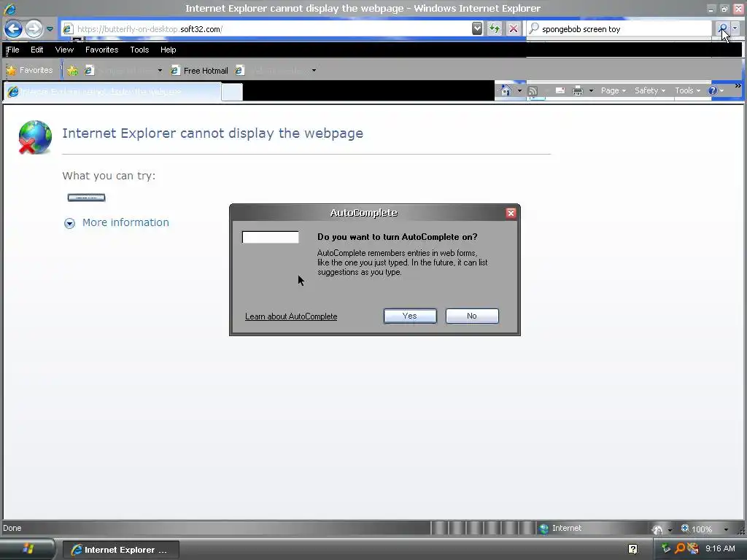Open the View menu
The width and height of the screenshot is (747, 560).
coord(64,50)
